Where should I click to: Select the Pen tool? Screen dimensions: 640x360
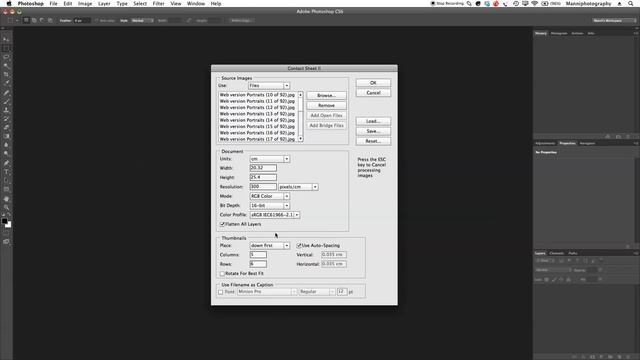(x=6, y=163)
